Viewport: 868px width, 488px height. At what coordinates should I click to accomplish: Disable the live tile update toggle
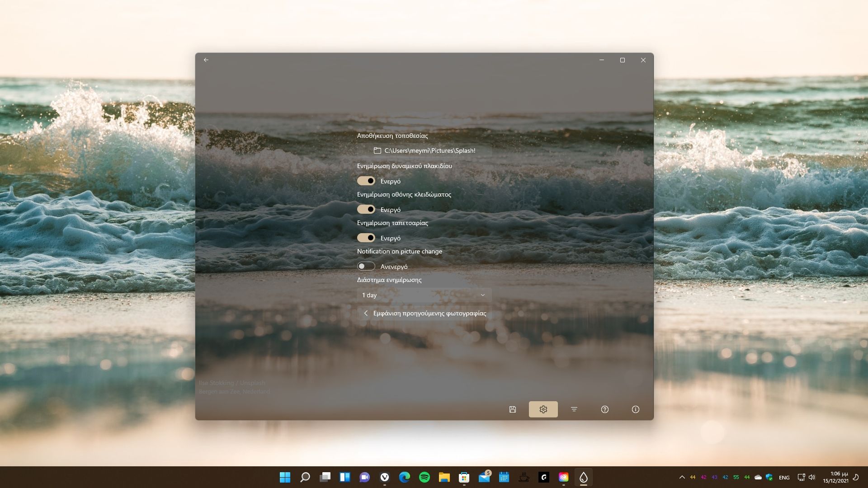pyautogui.click(x=366, y=181)
